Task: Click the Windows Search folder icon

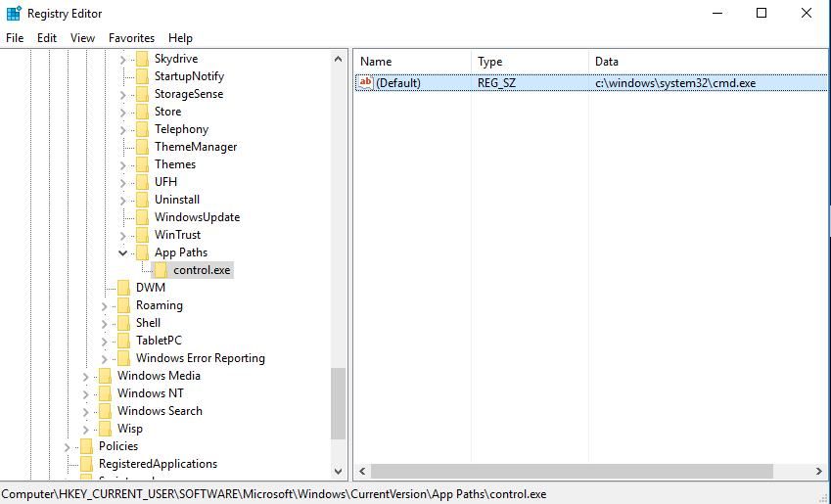Action: coord(105,411)
